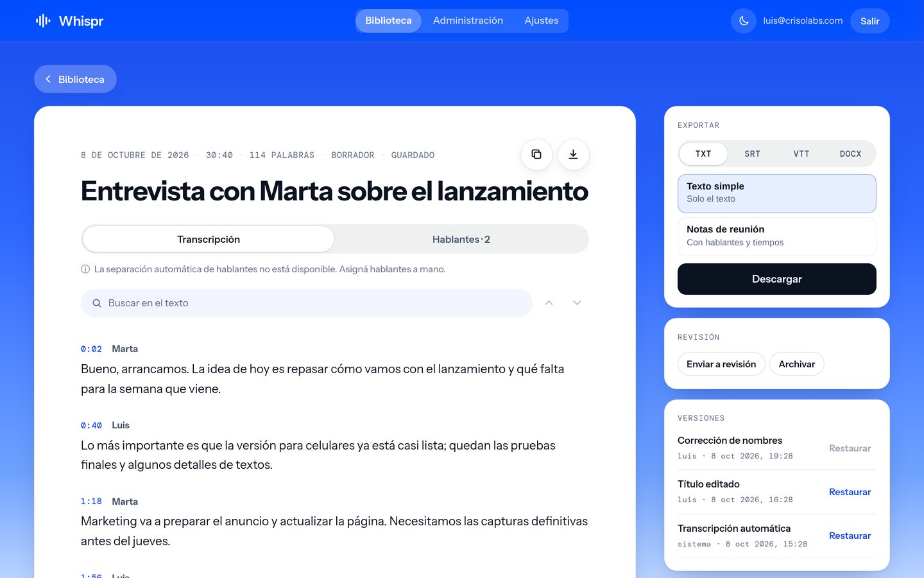
Task: Click the Salir button
Action: pyautogui.click(x=869, y=21)
